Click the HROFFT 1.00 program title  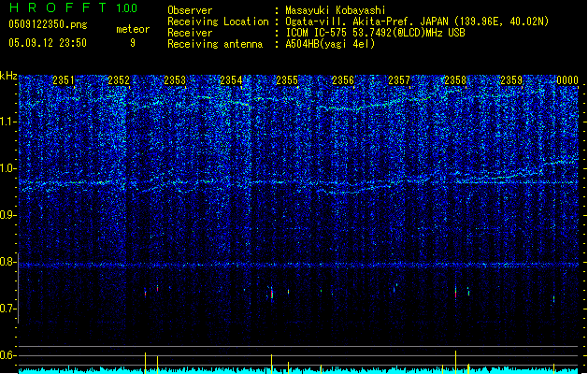[x=73, y=7]
